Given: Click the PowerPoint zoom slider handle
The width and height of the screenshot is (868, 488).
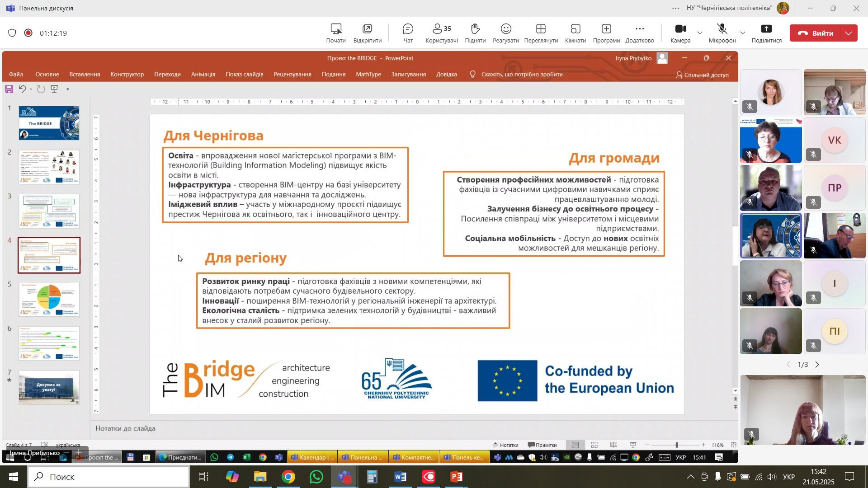Looking at the screenshot, I should [x=677, y=446].
